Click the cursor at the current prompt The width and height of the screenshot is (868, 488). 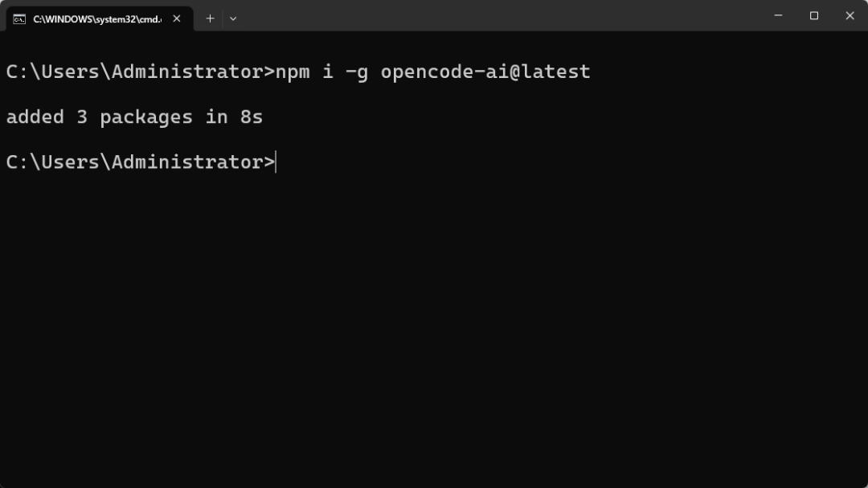tap(276, 162)
